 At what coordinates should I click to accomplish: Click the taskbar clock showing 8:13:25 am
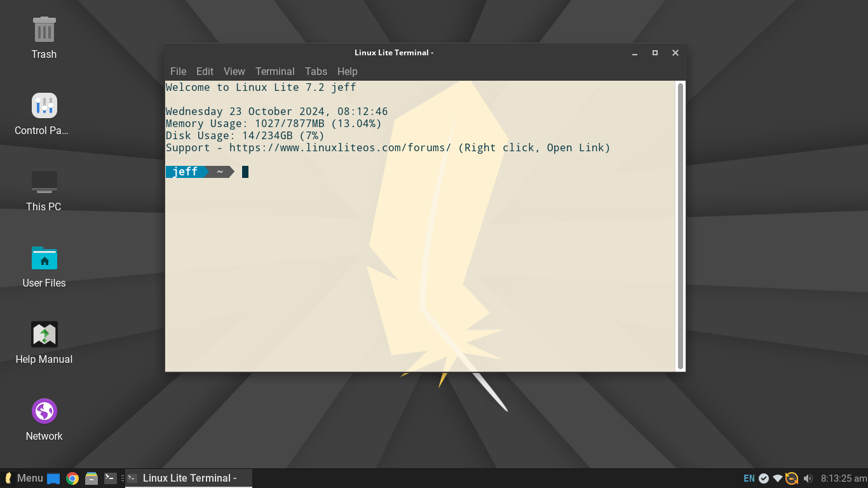pos(843,478)
